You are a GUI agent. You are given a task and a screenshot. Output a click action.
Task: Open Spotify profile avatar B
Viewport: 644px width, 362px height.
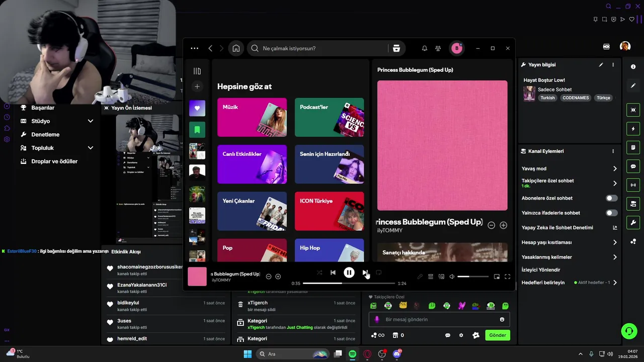click(457, 48)
